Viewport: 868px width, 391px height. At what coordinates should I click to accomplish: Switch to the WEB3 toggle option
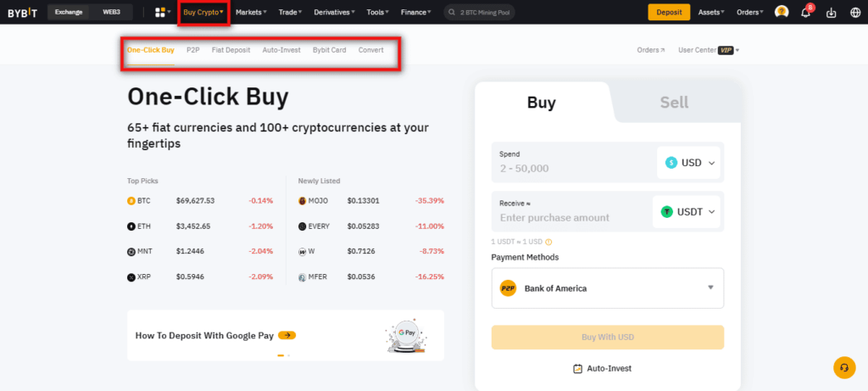point(111,12)
